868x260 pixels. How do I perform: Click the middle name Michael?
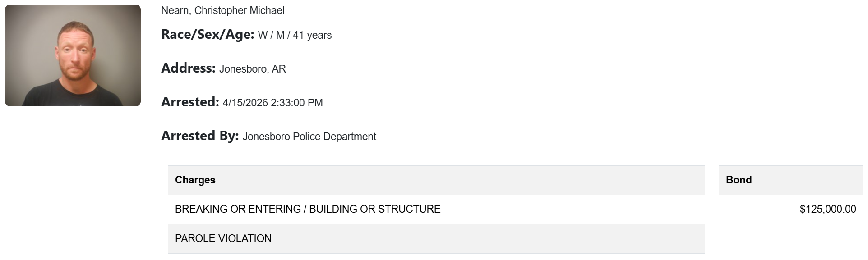click(x=269, y=10)
